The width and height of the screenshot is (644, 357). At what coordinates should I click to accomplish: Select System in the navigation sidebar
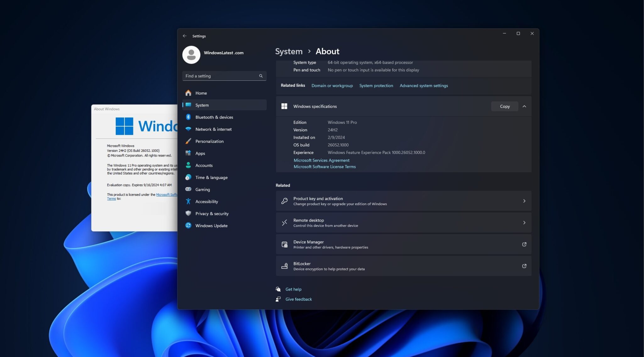point(202,105)
